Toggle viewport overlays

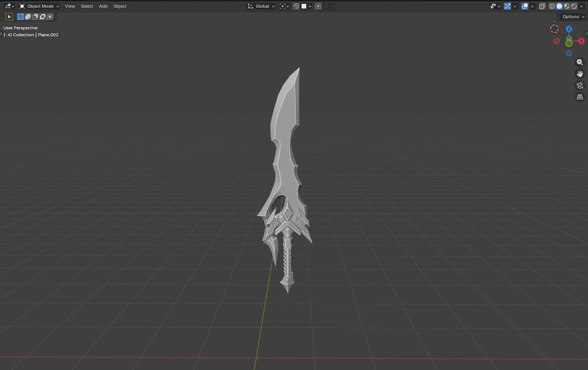(525, 6)
